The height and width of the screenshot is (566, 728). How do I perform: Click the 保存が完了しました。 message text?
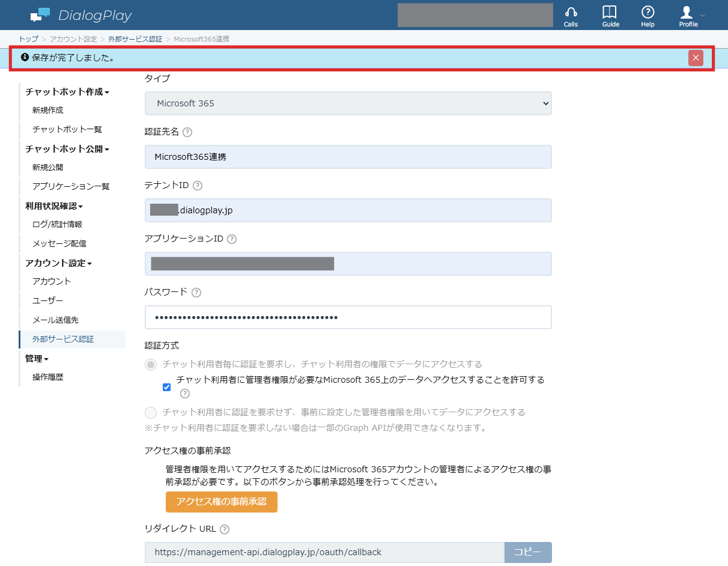pyautogui.click(x=73, y=58)
